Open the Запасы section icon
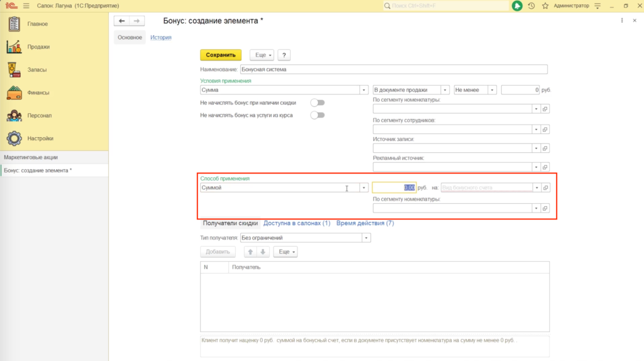The height and width of the screenshot is (361, 644). (x=14, y=70)
